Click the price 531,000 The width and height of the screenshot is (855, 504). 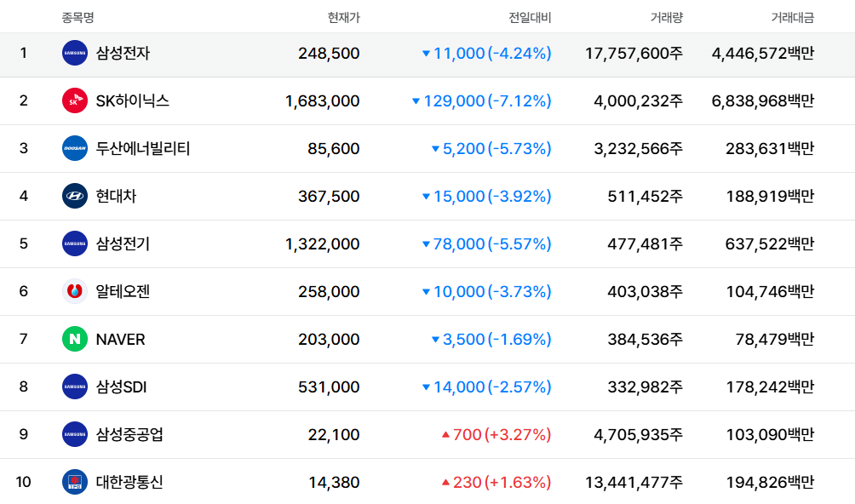pyautogui.click(x=329, y=387)
